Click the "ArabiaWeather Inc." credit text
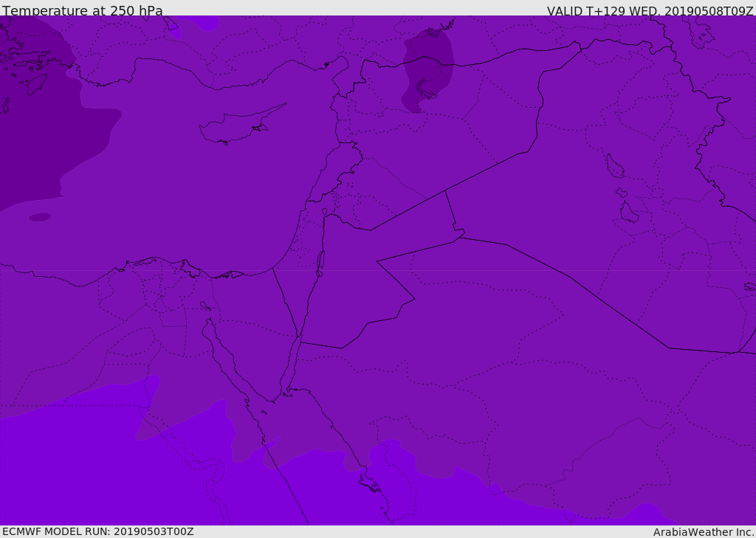 (703, 532)
